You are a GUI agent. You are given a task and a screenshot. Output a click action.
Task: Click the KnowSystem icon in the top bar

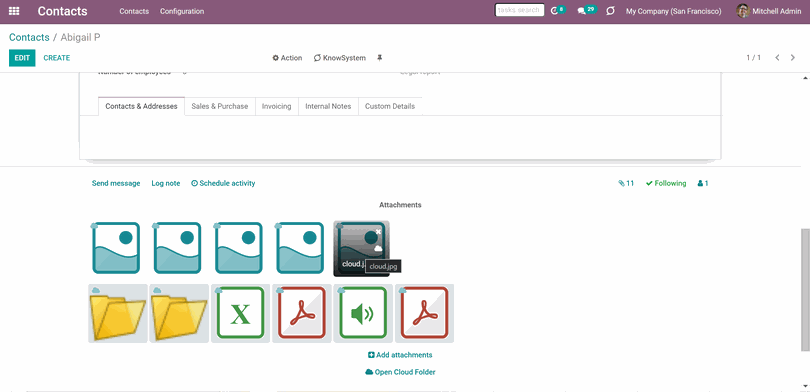point(610,11)
